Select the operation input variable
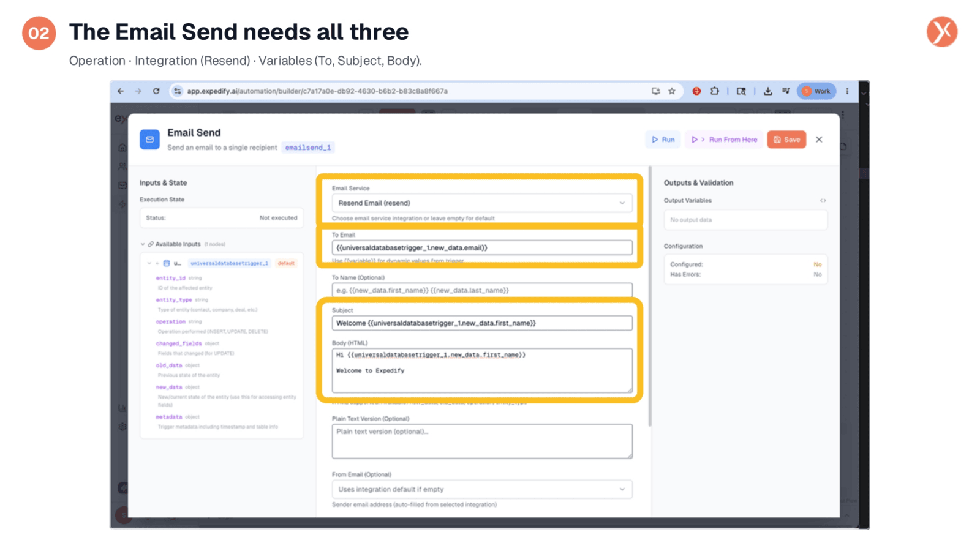Image resolution: width=980 pixels, height=551 pixels. [x=170, y=321]
